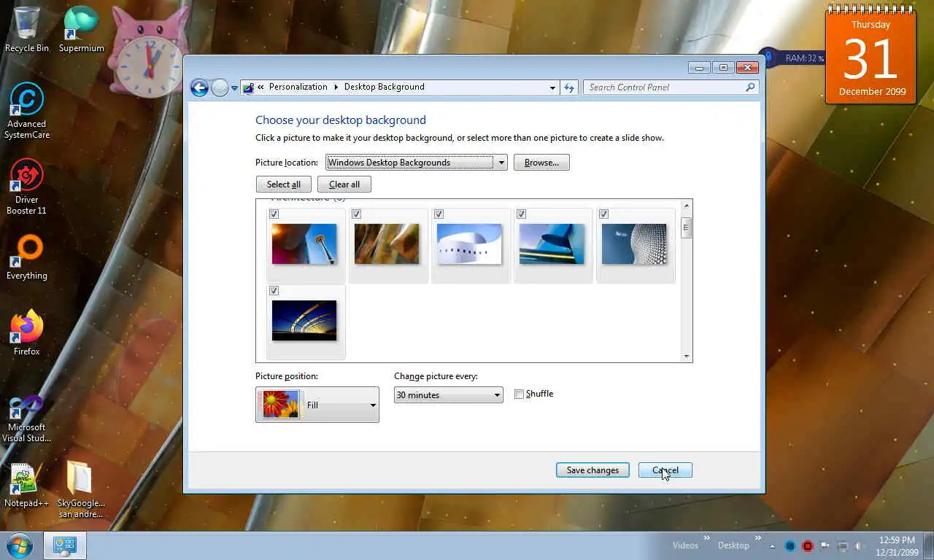Click the Control Panel icon in address bar
The width and height of the screenshot is (934, 560).
pos(248,87)
